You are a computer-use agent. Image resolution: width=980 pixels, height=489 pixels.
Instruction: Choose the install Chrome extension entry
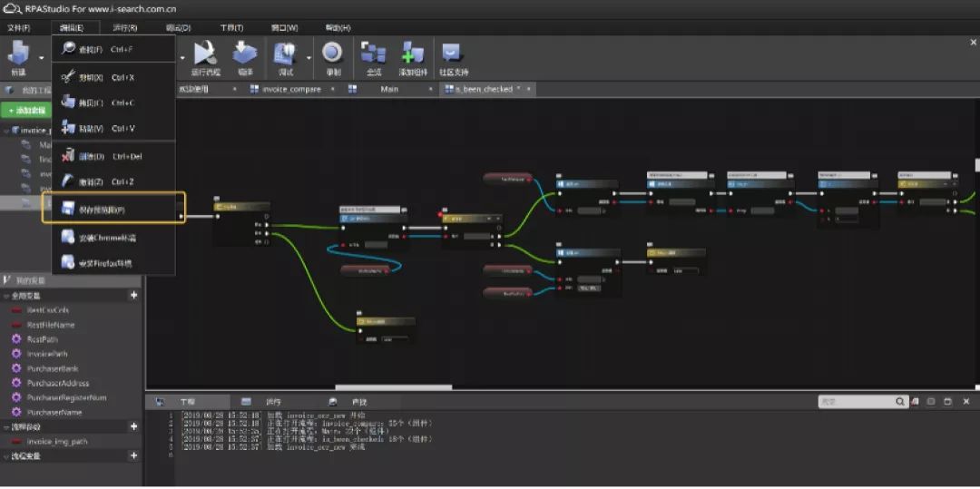click(x=113, y=238)
